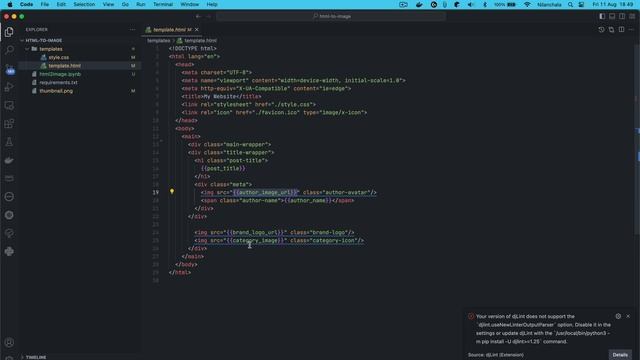Open the Accounts menu in activity bar

coord(9,342)
